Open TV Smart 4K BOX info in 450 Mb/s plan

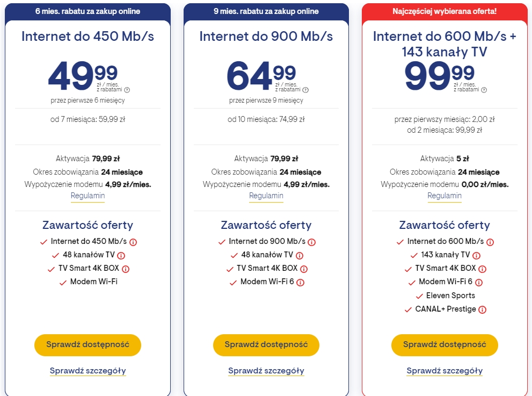click(x=126, y=269)
